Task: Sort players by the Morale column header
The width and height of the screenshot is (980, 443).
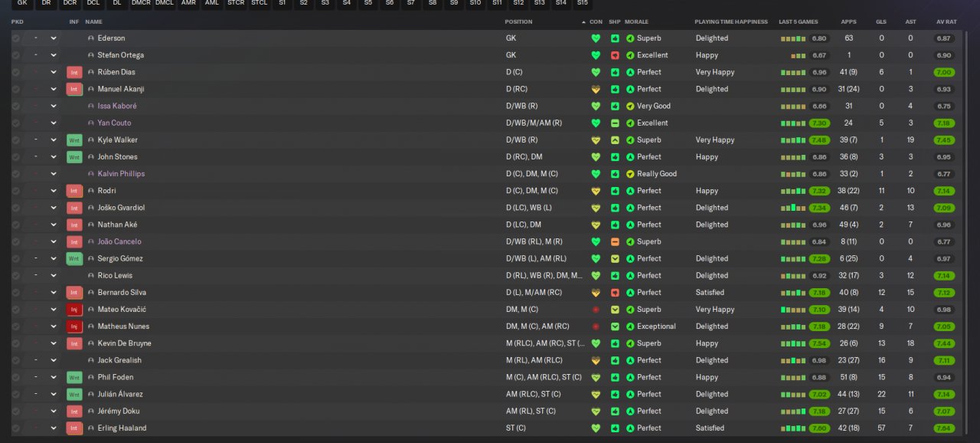Action: click(636, 22)
